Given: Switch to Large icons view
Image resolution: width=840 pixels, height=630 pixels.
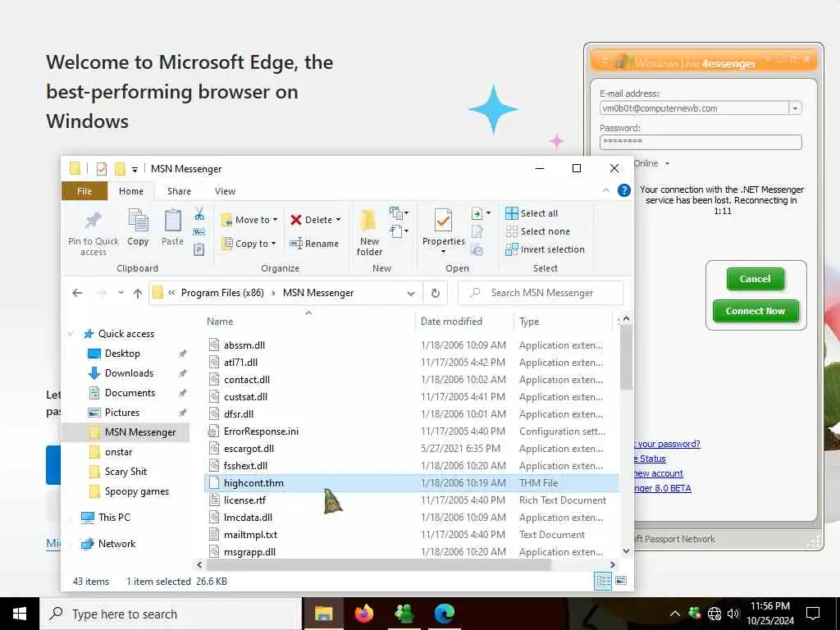Looking at the screenshot, I should (621, 581).
